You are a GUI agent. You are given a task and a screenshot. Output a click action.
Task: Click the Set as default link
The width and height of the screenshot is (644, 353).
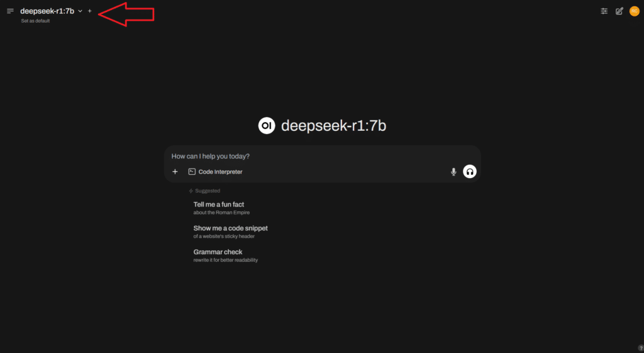[x=35, y=21]
